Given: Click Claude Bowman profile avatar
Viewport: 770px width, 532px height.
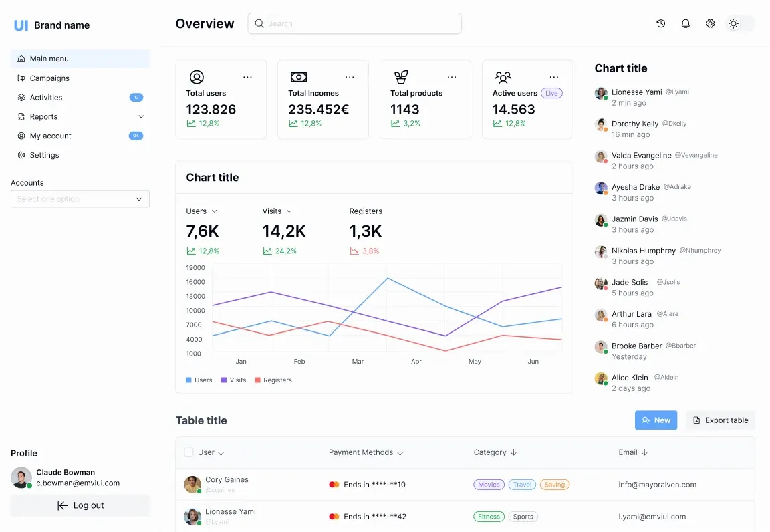Looking at the screenshot, I should 21,477.
